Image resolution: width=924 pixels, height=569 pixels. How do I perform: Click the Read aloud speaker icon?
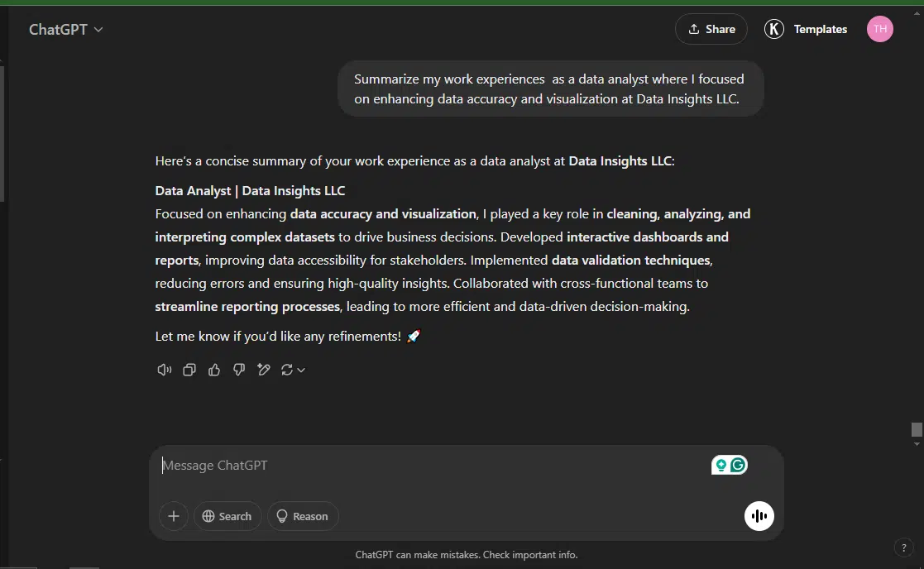click(x=164, y=370)
